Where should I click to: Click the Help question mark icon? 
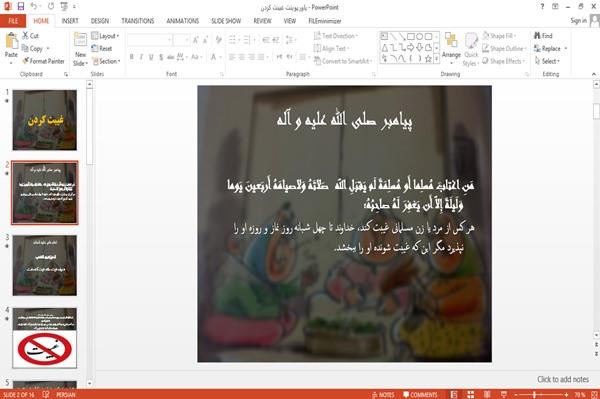[x=542, y=6]
